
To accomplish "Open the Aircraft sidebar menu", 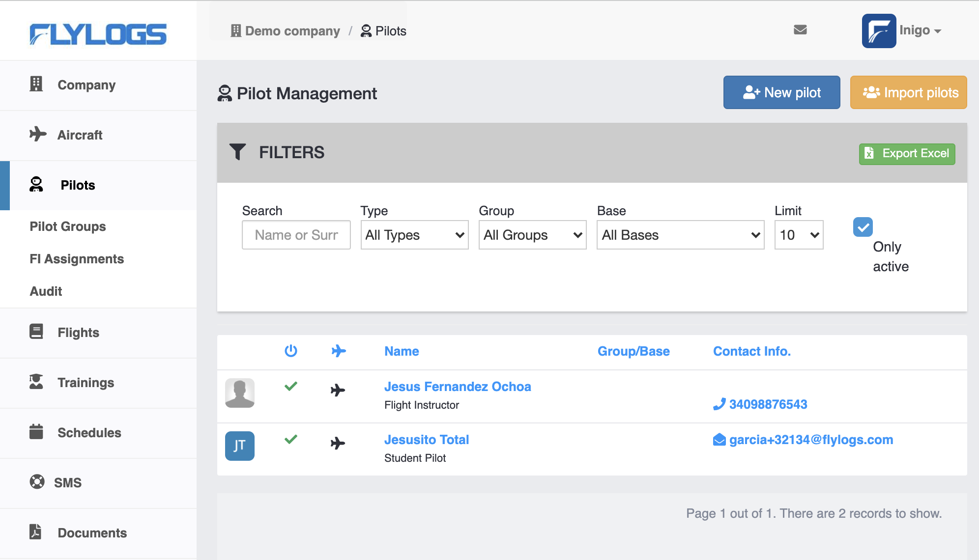I will click(x=80, y=135).
